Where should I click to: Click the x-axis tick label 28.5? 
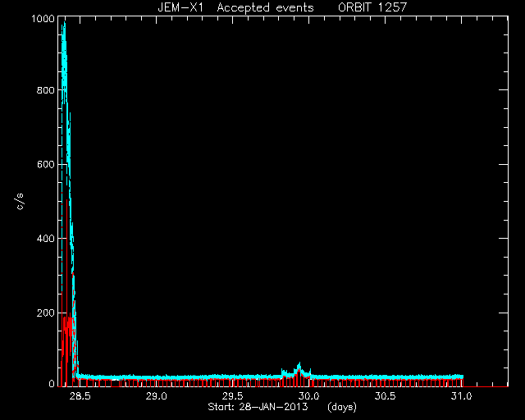pyautogui.click(x=80, y=396)
